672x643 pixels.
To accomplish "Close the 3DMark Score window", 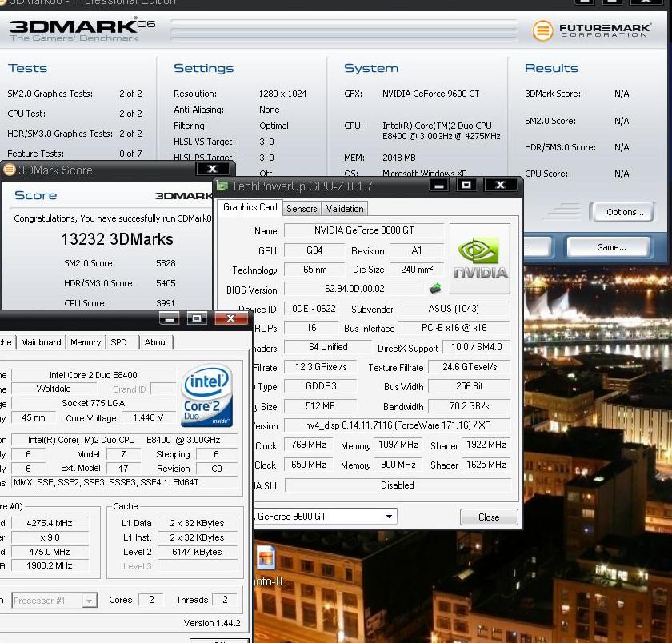I will tap(213, 169).
